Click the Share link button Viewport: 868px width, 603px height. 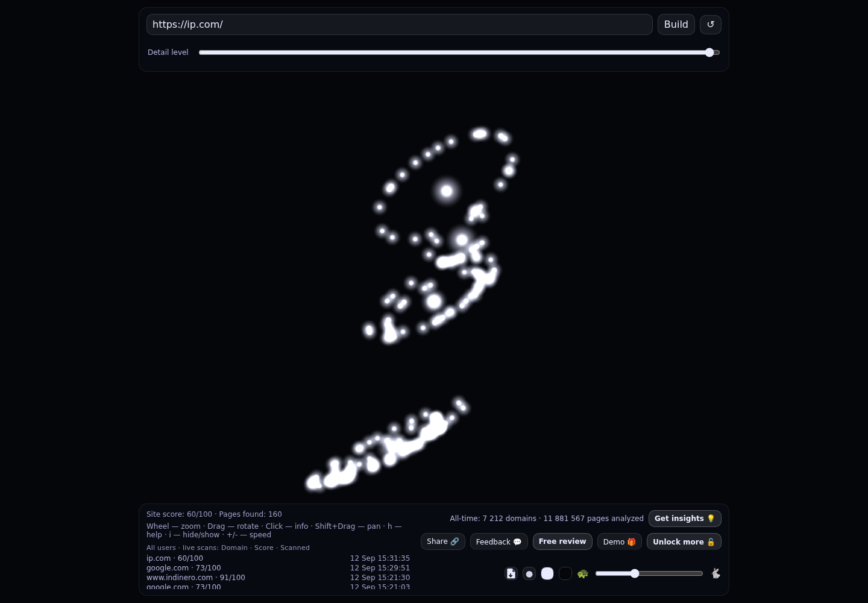tap(443, 541)
